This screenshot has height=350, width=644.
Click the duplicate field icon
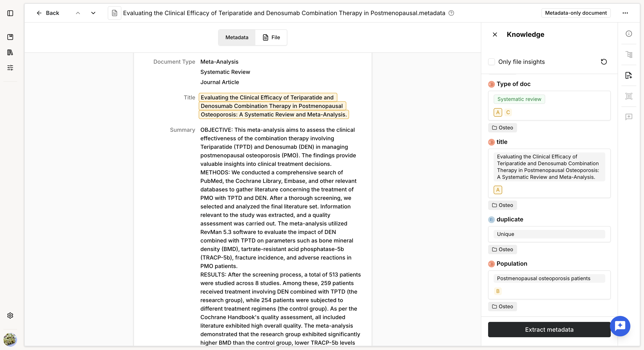(x=492, y=220)
